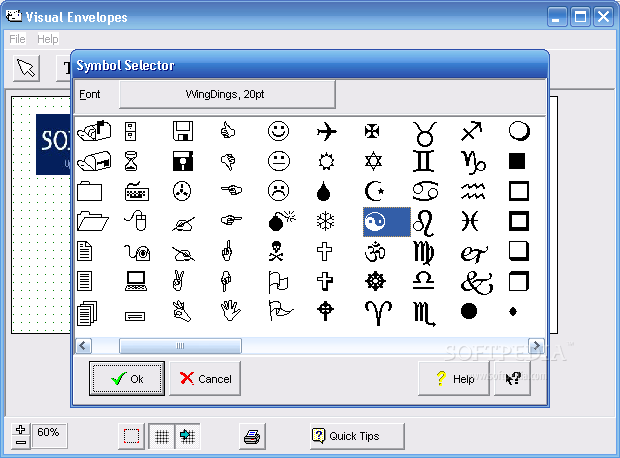Viewport: 620px width, 458px height.
Task: Pick the white floppy disk symbol
Action: [x=183, y=131]
